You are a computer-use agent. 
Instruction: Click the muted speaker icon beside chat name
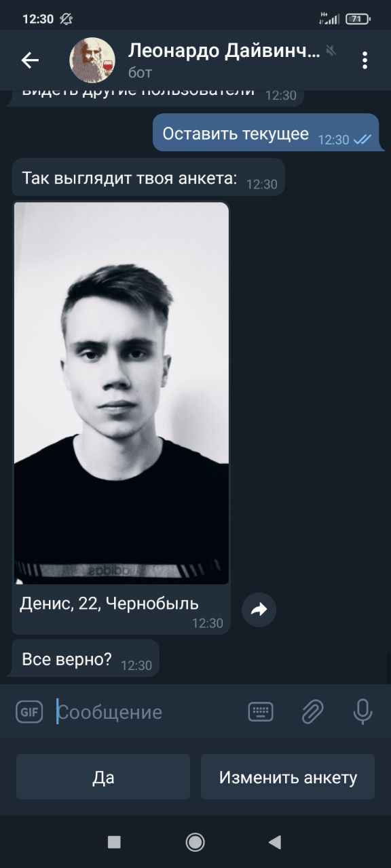(331, 51)
